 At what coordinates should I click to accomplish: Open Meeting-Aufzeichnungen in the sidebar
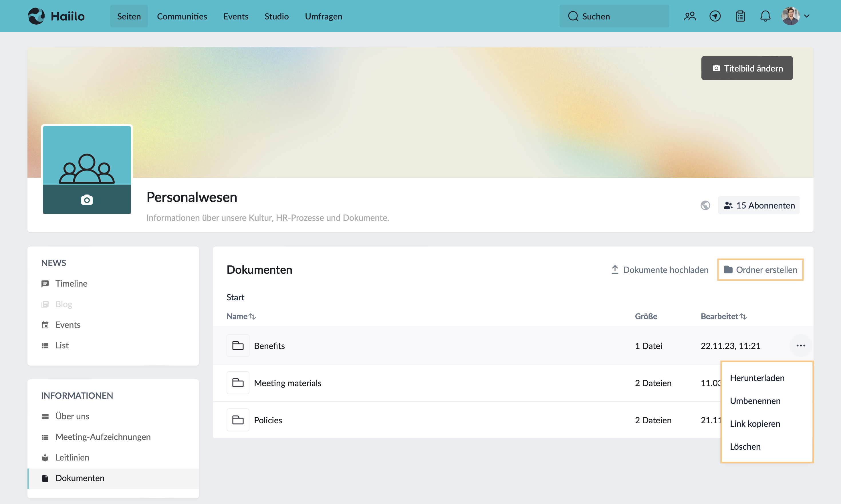(x=103, y=437)
